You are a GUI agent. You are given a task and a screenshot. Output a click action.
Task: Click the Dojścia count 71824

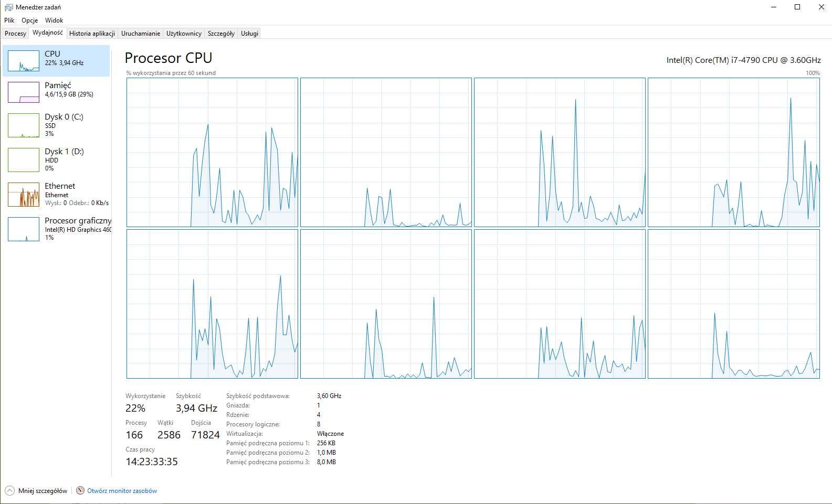pyautogui.click(x=205, y=435)
